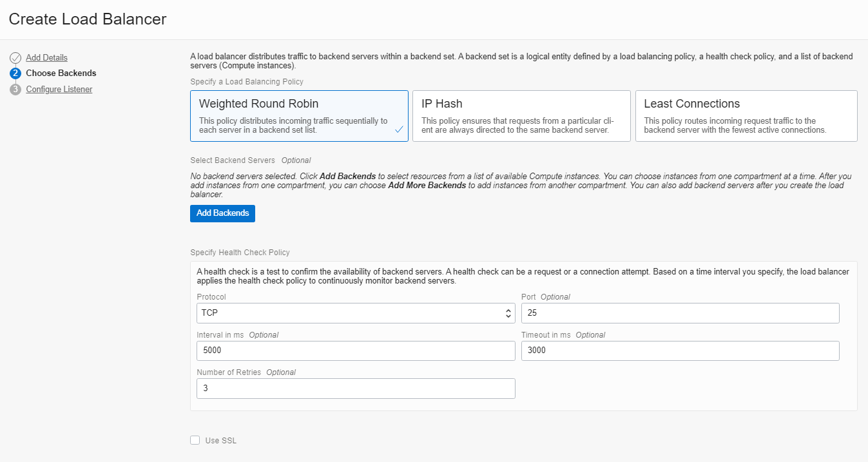The width and height of the screenshot is (868, 462).
Task: Click the Protocol stepper down arrow
Action: click(x=508, y=316)
